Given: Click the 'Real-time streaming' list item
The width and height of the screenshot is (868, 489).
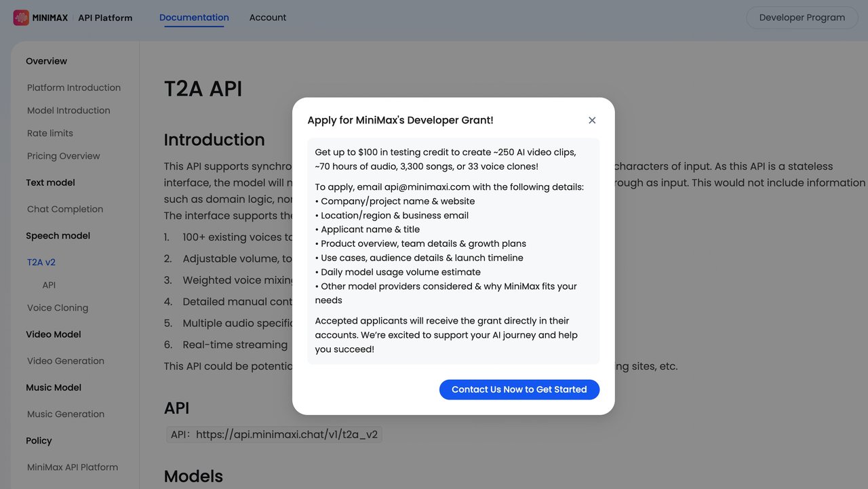Looking at the screenshot, I should point(235,345).
